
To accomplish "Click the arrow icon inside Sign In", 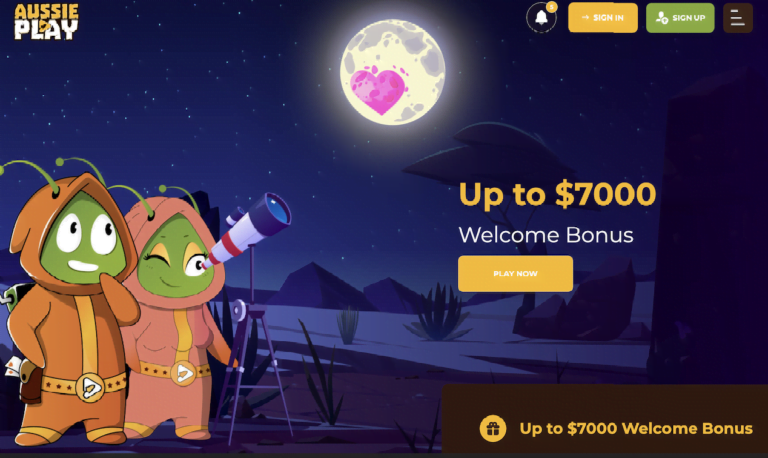I will coord(585,18).
